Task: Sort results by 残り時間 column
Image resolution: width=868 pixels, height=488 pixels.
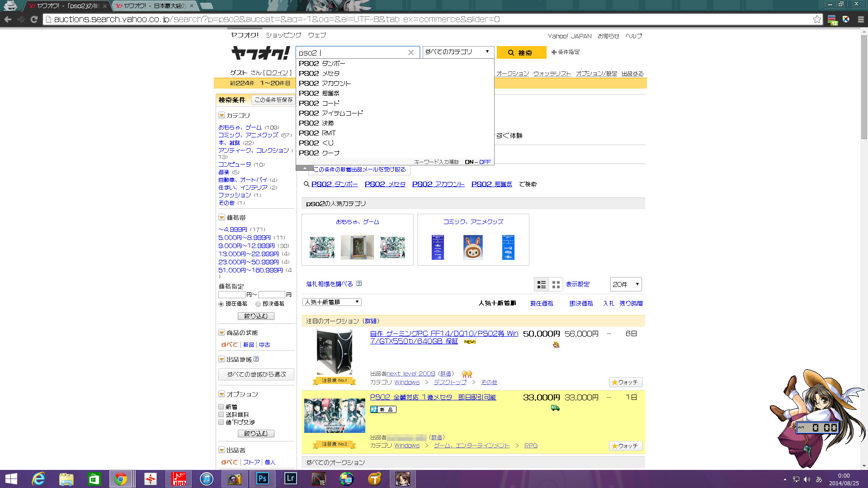Action: (x=631, y=303)
